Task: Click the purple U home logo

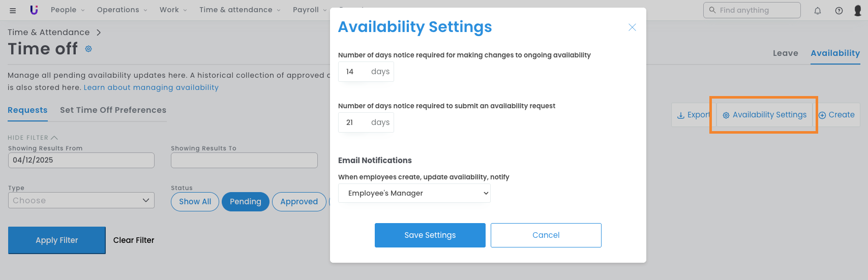Action: pyautogui.click(x=34, y=10)
